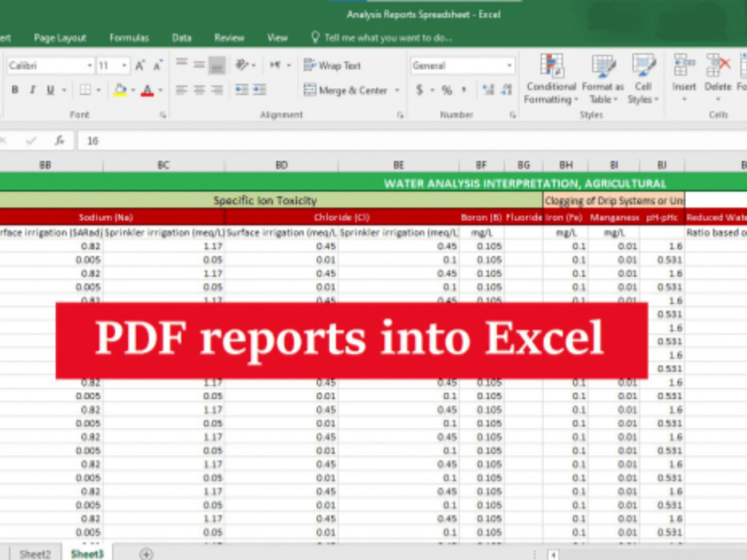Open Cell Styles gallery
The height and width of the screenshot is (560, 747).
point(643,78)
